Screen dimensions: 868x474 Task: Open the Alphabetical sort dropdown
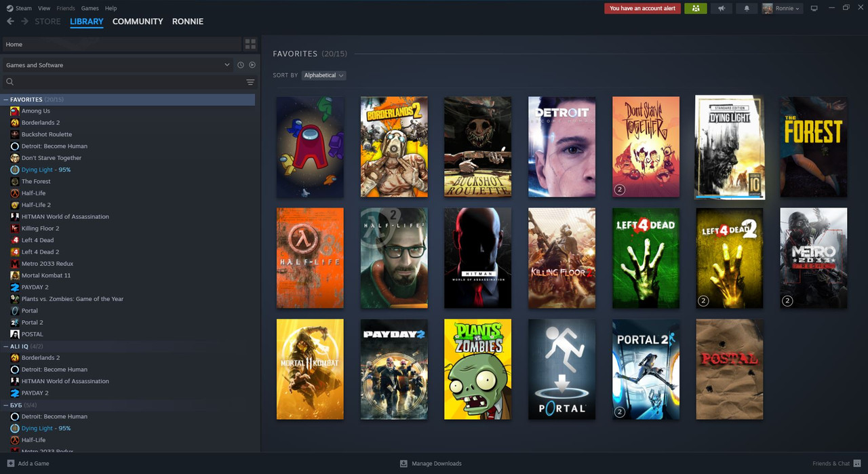323,75
